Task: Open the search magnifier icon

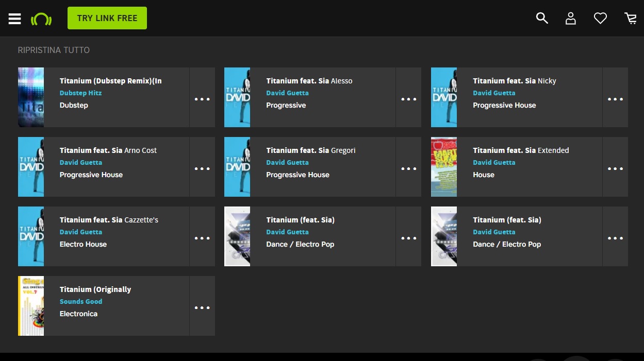Action: pos(542,18)
